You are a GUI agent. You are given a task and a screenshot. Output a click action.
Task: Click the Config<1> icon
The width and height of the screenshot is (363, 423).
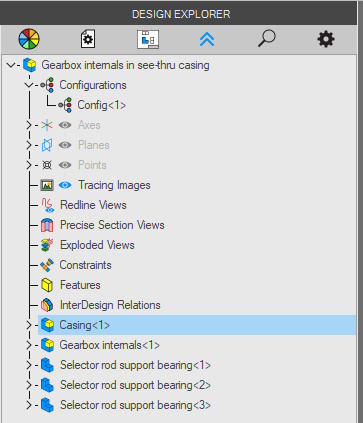coord(65,105)
